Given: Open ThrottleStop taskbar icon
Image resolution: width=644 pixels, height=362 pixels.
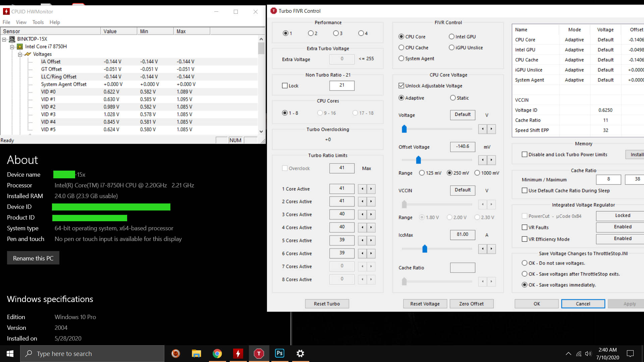Looking at the screenshot, I should click(x=259, y=353).
